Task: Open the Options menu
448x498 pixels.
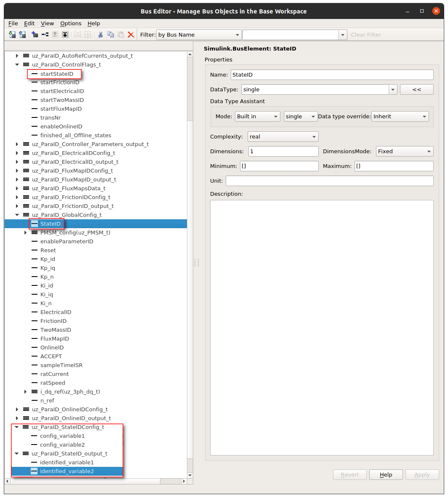Action: coord(71,24)
